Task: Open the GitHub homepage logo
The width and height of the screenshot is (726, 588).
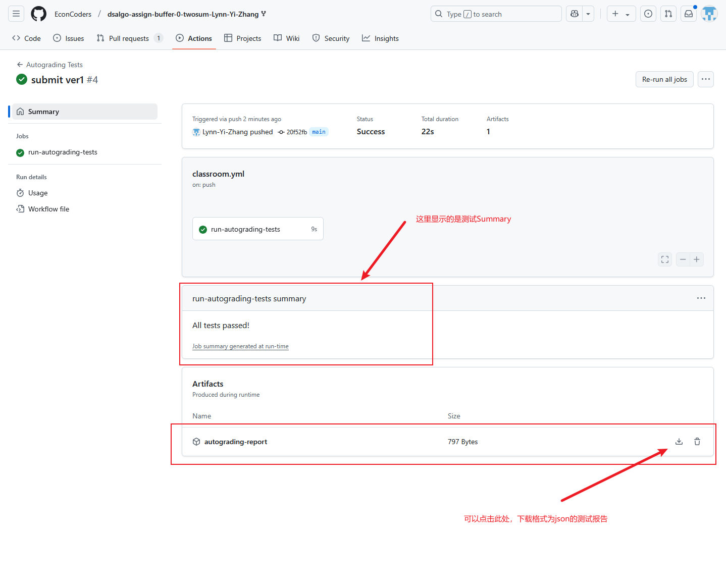Action: (x=39, y=14)
